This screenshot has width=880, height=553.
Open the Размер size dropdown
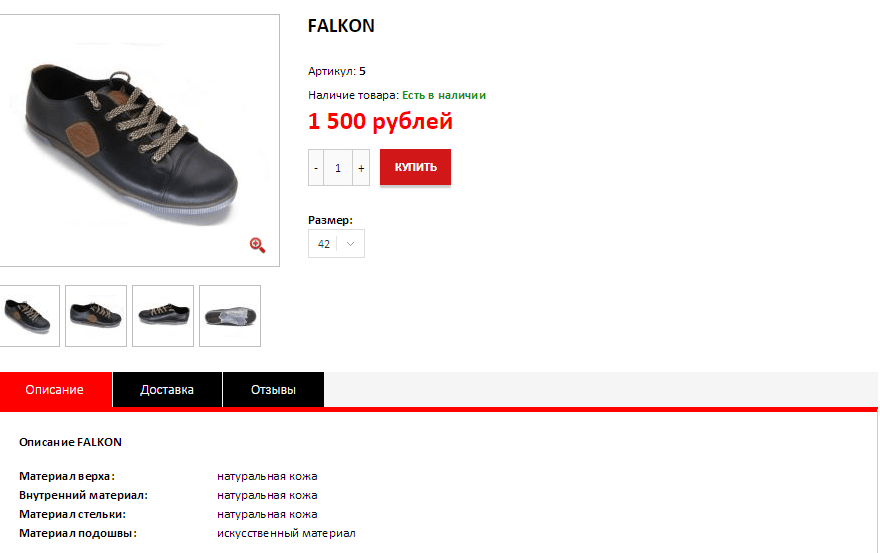coord(336,244)
